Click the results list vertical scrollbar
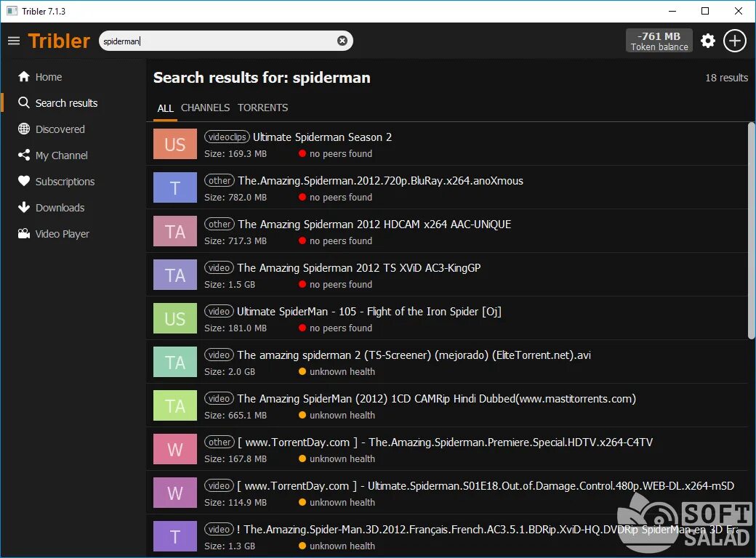 tap(751, 231)
